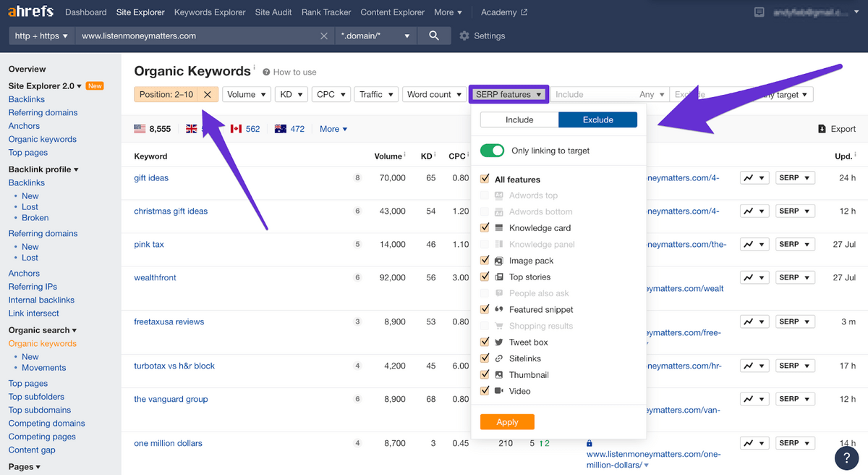Open position chart for the vanguard group
This screenshot has height=475, width=868.
coord(754,400)
